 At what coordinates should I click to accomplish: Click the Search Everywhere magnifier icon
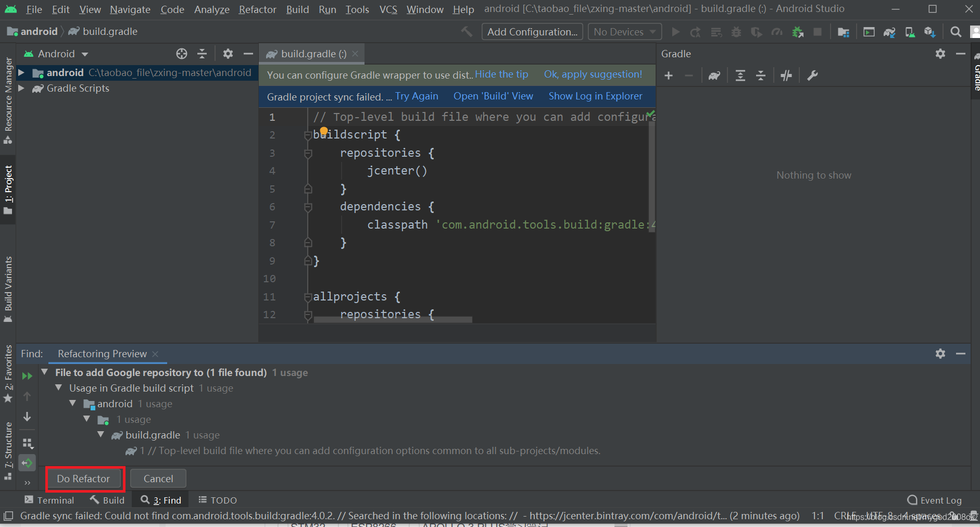[x=956, y=32]
